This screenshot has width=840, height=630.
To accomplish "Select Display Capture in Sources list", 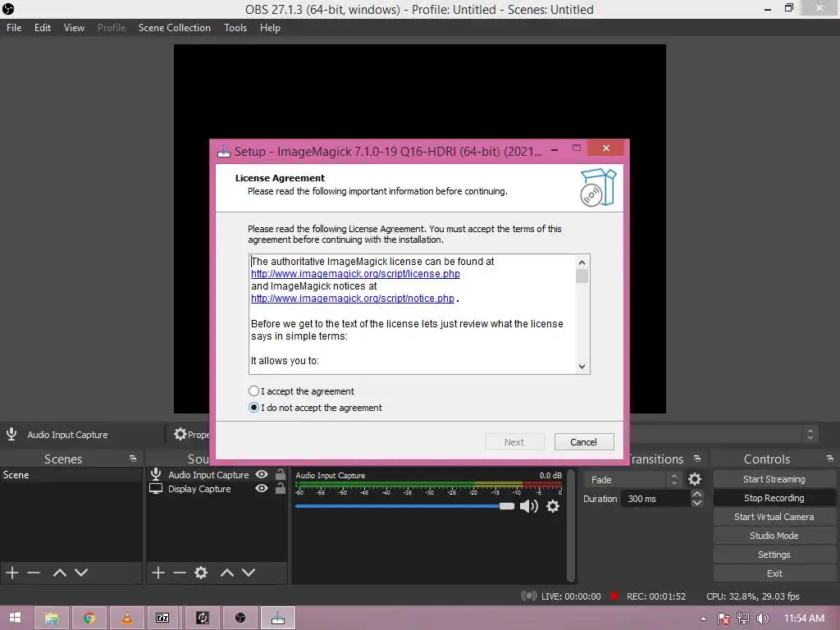I will click(199, 489).
